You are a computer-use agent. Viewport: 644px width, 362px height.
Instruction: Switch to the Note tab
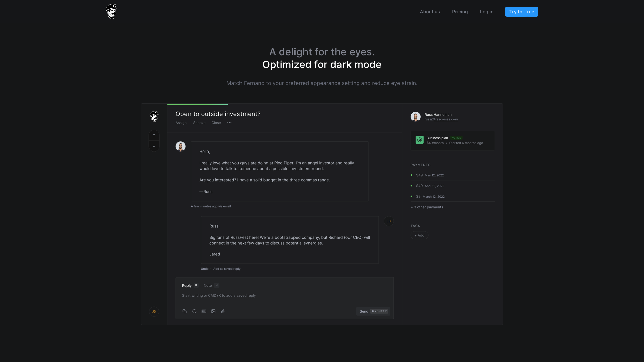[211, 286]
